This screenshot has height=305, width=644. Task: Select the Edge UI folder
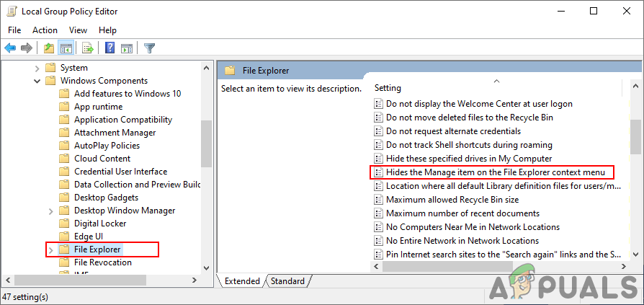tap(89, 237)
